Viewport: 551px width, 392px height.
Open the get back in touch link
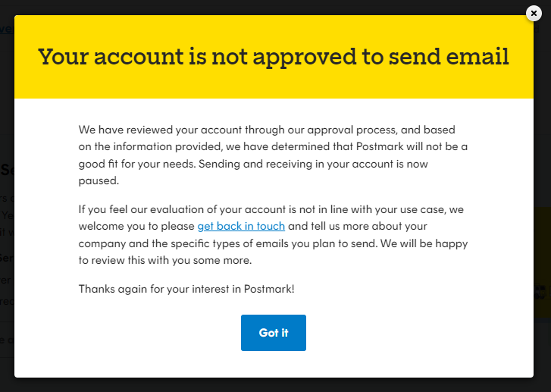[241, 226]
